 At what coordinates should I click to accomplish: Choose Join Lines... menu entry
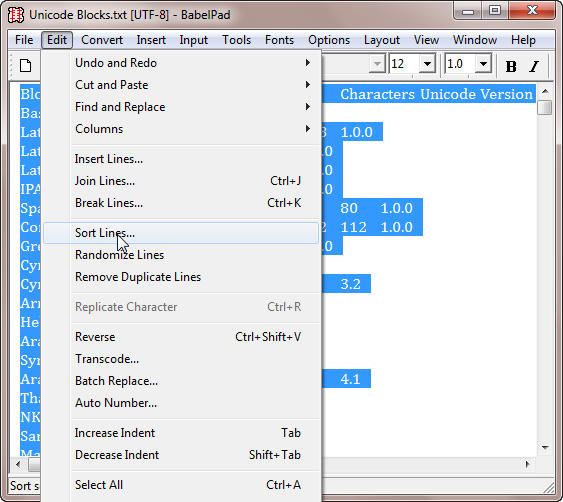[x=181, y=181]
